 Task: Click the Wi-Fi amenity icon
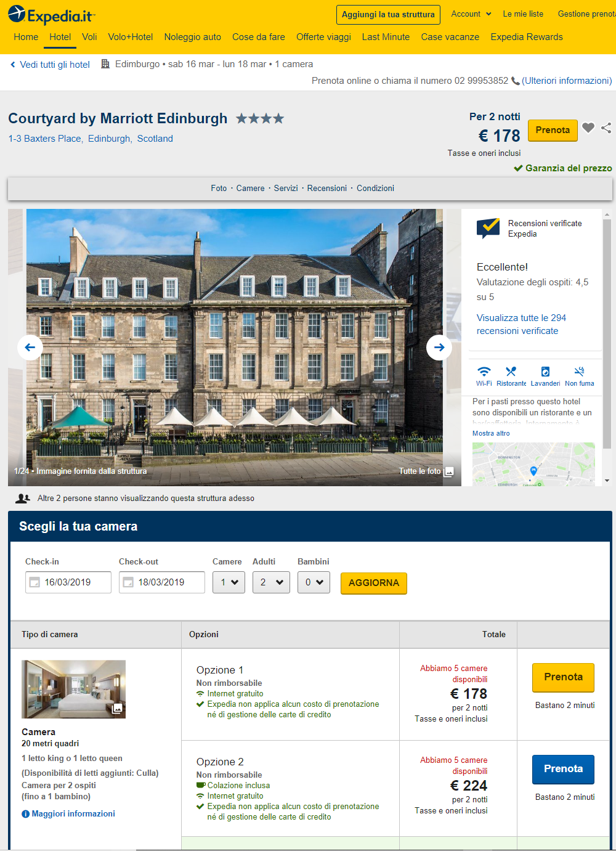coord(484,372)
